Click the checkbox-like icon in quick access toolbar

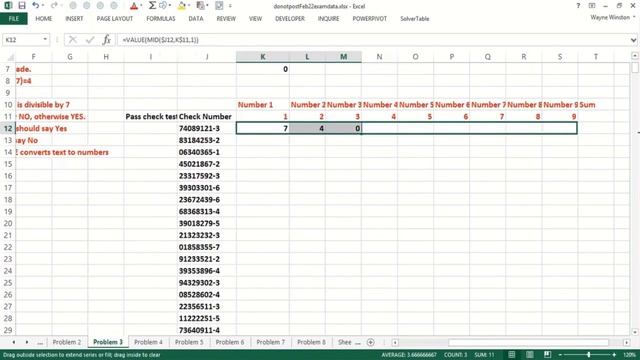(219, 6)
